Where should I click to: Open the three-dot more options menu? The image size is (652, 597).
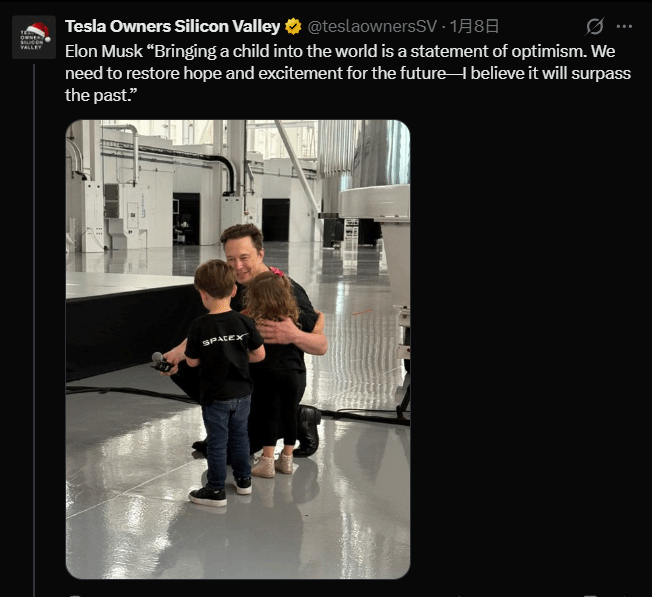coord(624,27)
